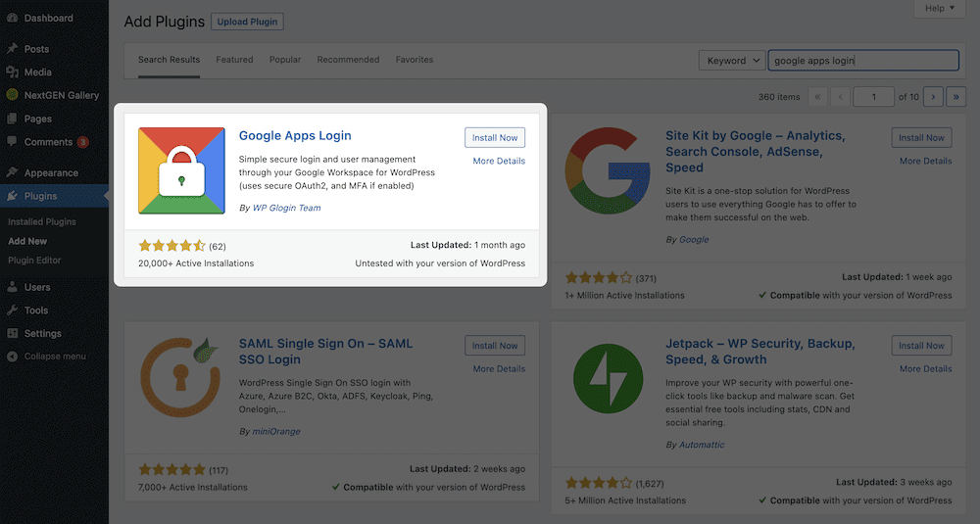This screenshot has width=980, height=524.
Task: Go to first page of results
Action: tap(817, 97)
